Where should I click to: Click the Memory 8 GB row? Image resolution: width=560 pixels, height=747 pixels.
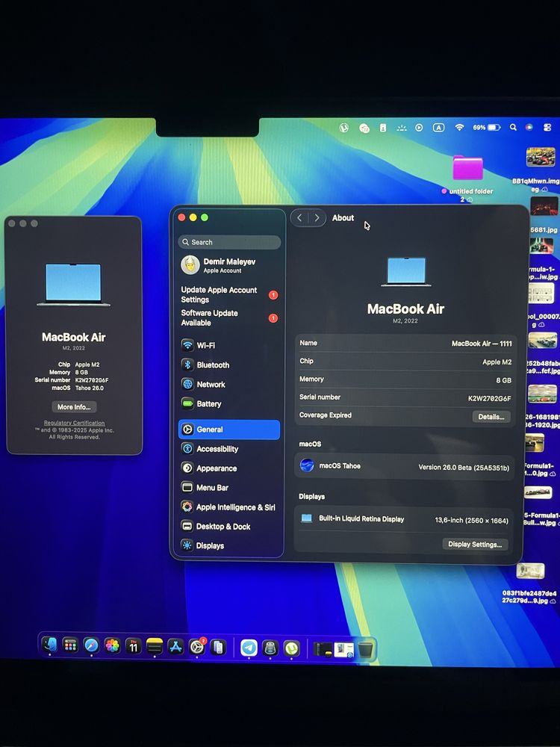405,379
